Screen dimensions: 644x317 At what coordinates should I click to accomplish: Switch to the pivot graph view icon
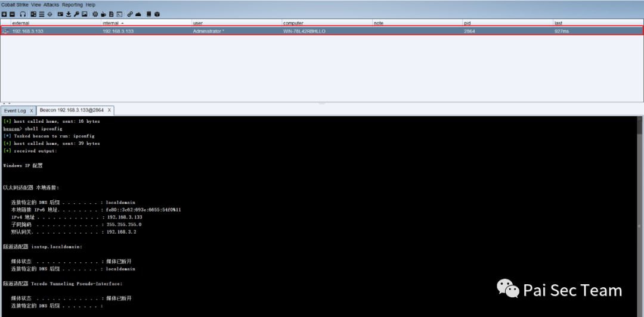tap(33, 14)
